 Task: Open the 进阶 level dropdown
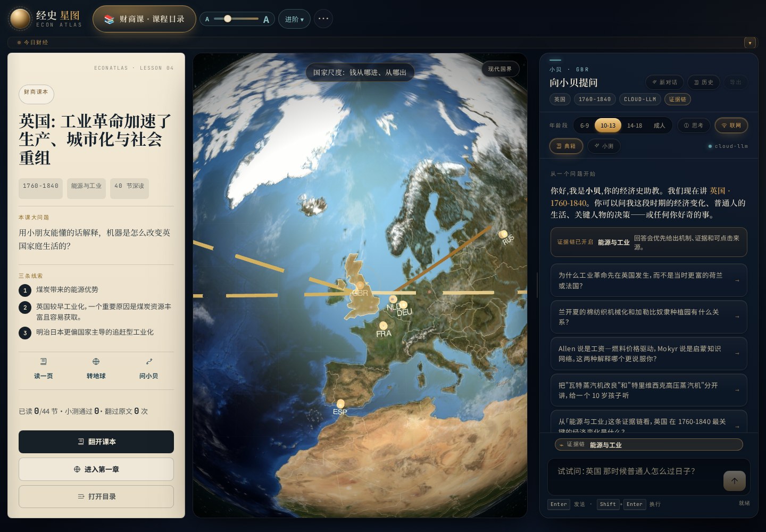pyautogui.click(x=294, y=19)
